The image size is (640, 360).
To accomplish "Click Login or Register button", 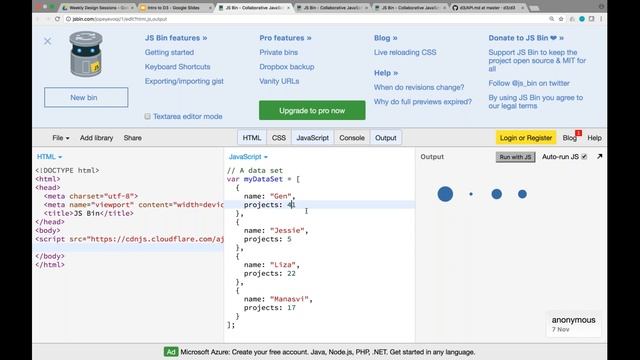I will 526,138.
